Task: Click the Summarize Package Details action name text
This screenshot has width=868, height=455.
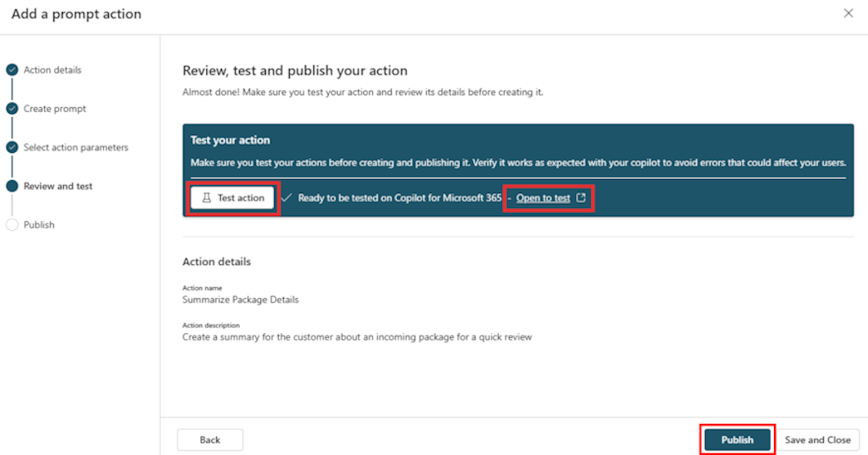Action: (x=241, y=300)
